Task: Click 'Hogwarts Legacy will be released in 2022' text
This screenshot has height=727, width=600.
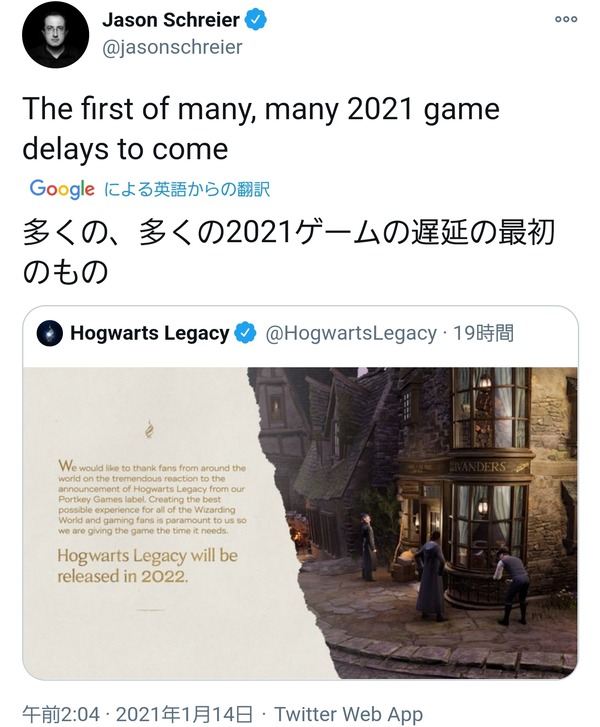Action: (x=147, y=566)
